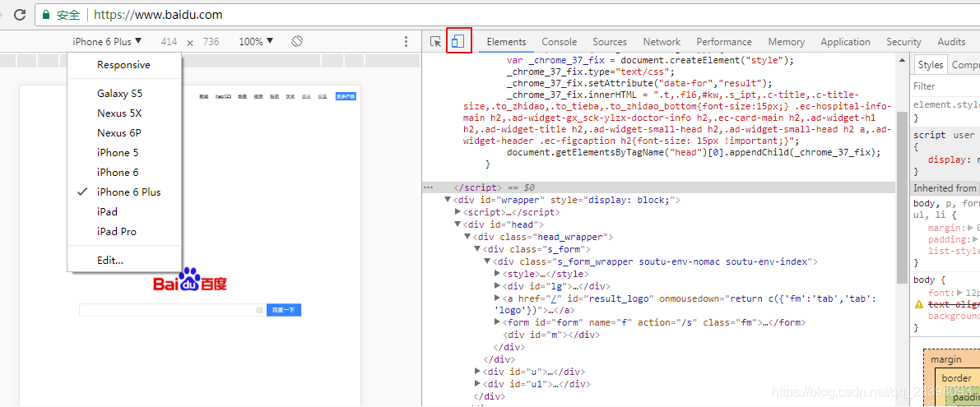Select the div id="m" element line

[x=552, y=335]
